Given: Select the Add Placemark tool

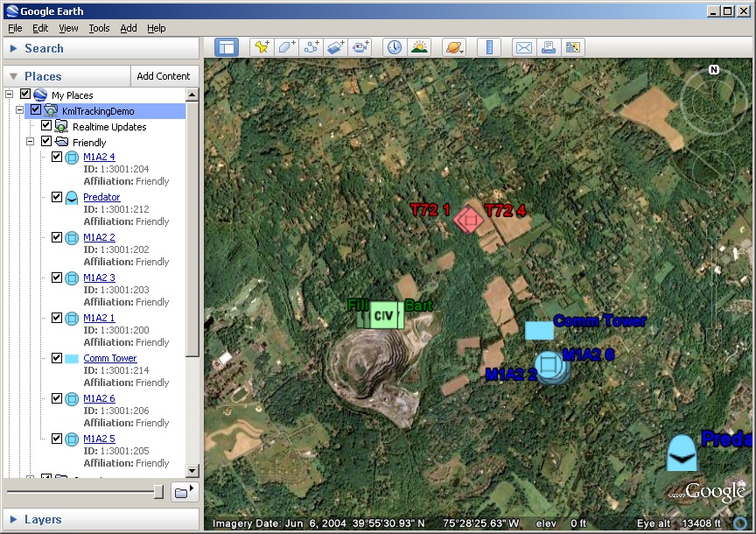Looking at the screenshot, I should click(x=262, y=47).
